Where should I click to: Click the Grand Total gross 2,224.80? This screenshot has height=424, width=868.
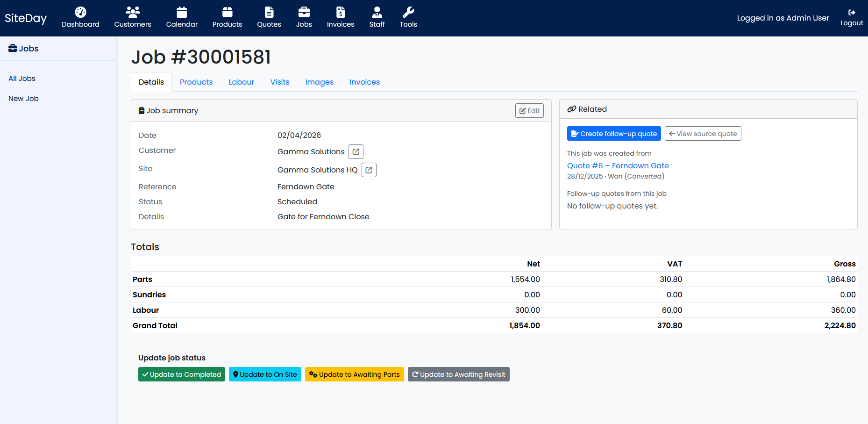840,325
